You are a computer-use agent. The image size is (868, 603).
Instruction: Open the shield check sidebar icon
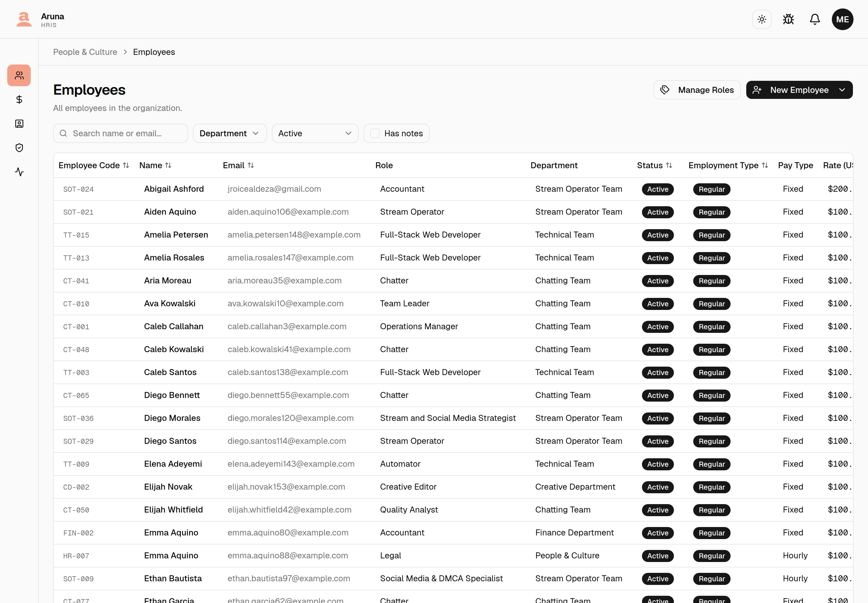[19, 148]
